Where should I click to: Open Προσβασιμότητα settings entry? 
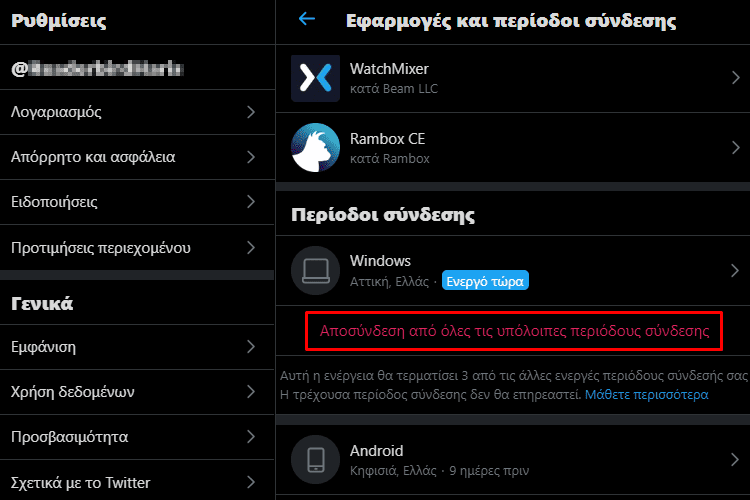pos(137,437)
